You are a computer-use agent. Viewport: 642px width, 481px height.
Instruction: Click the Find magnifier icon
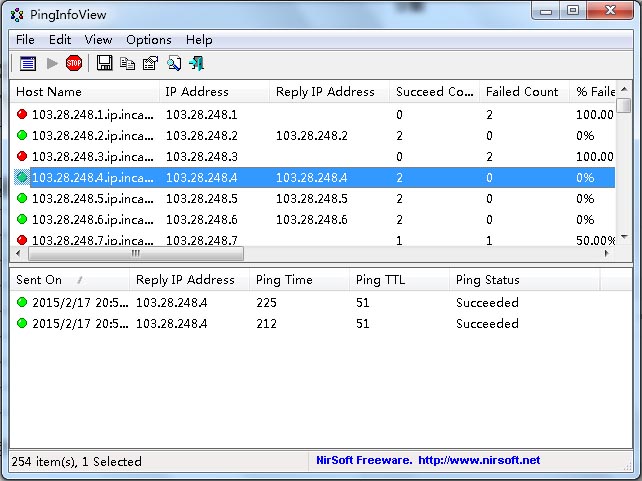click(x=174, y=64)
